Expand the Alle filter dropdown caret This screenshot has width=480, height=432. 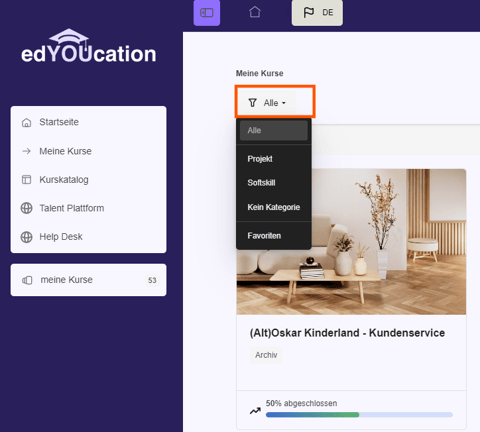284,103
